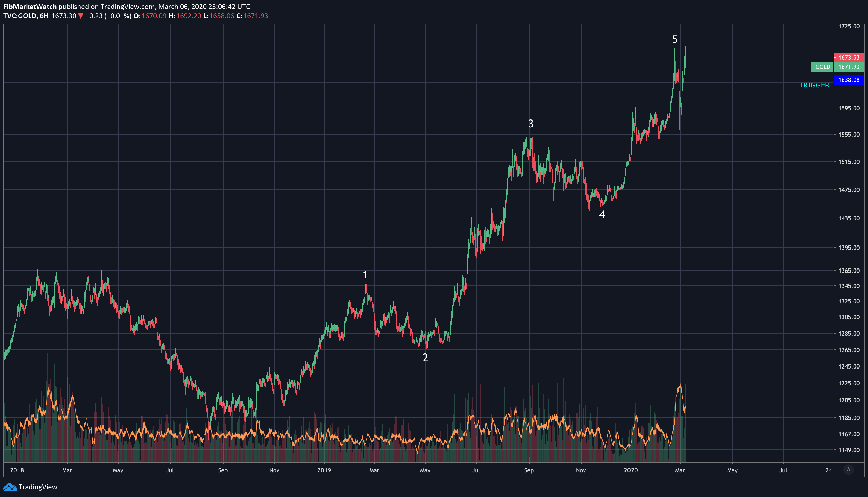This screenshot has height=497, width=868.
Task: Click the 1595.00 price axis label
Action: coord(849,108)
